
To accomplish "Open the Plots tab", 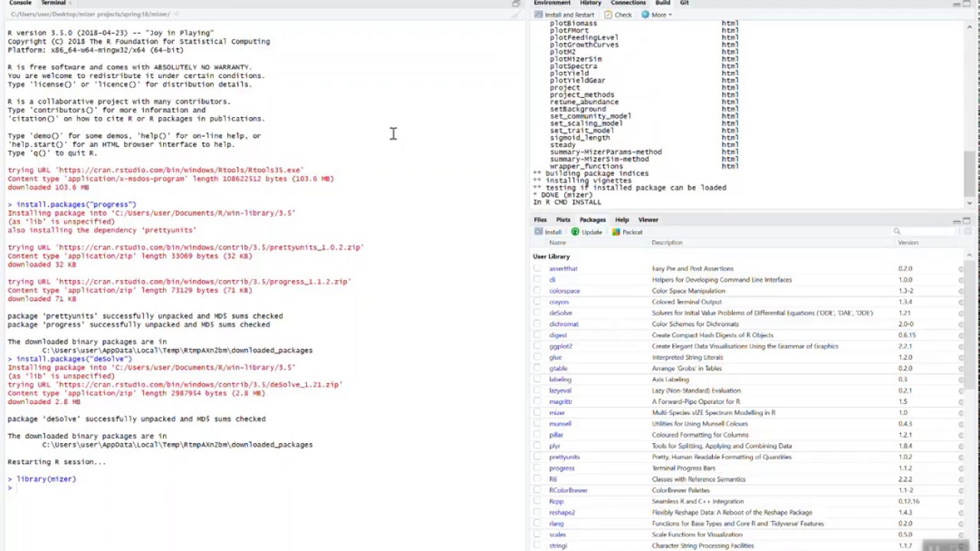I will pos(563,220).
